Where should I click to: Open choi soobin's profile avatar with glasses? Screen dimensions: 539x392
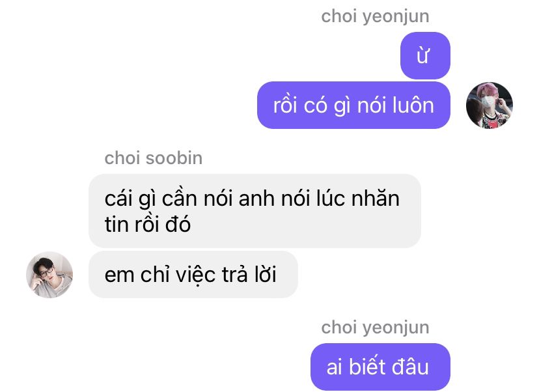coord(49,274)
